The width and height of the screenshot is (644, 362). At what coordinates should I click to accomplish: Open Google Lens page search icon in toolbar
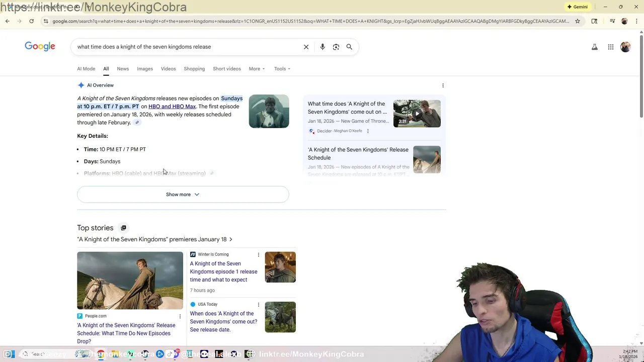point(594,21)
